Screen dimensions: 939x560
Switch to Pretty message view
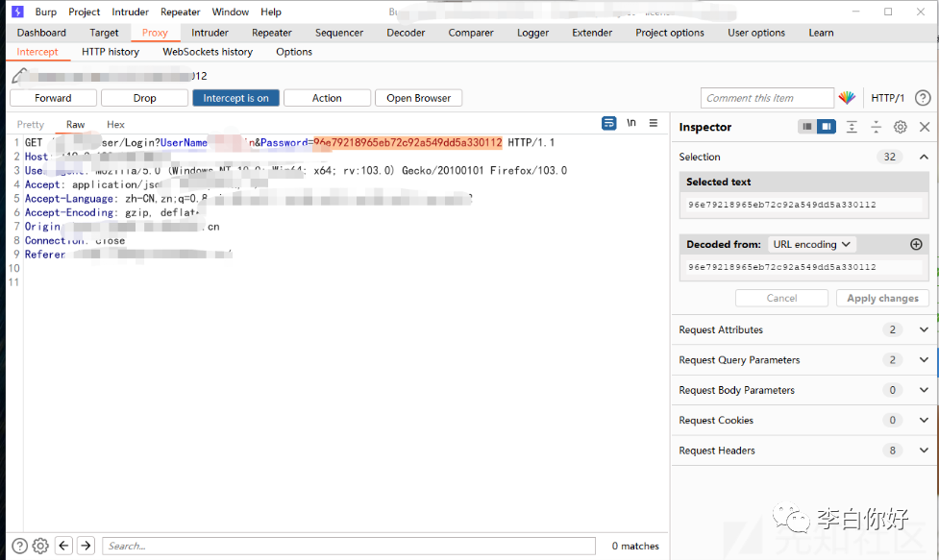(31, 125)
